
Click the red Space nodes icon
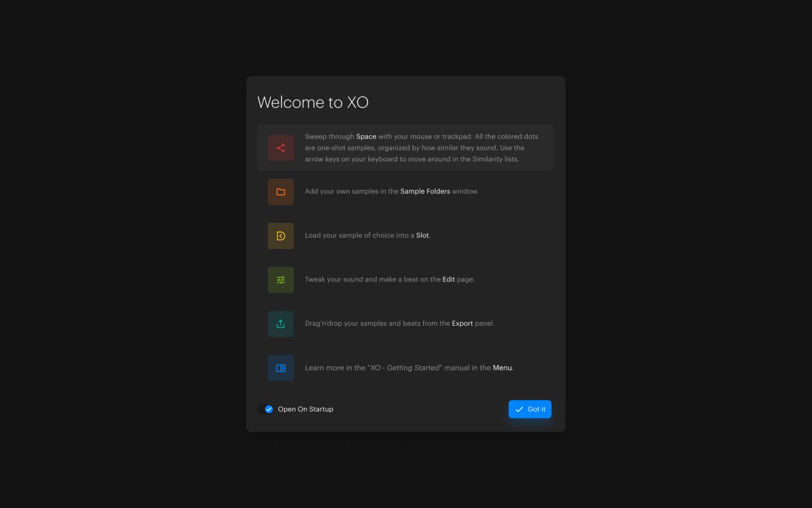pos(280,148)
